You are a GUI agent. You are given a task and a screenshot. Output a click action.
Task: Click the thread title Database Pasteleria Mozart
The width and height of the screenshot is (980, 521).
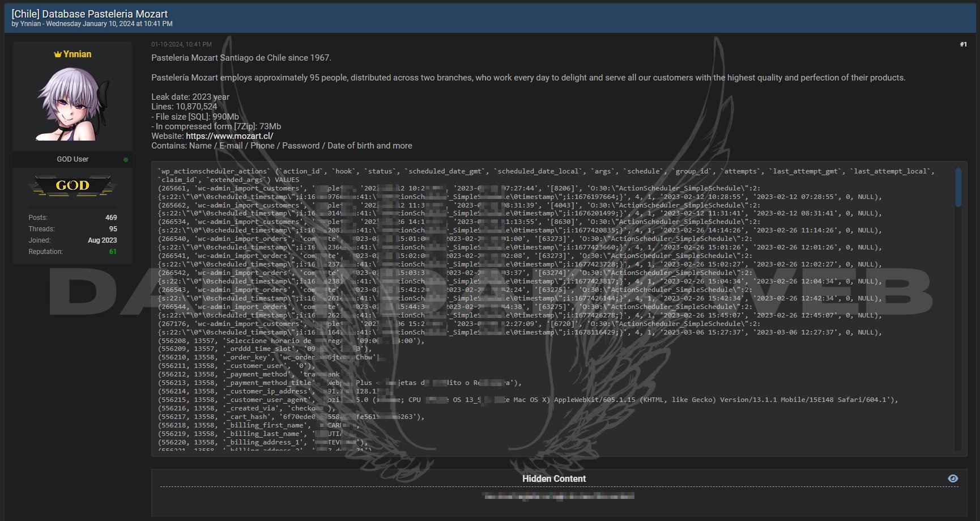point(90,14)
